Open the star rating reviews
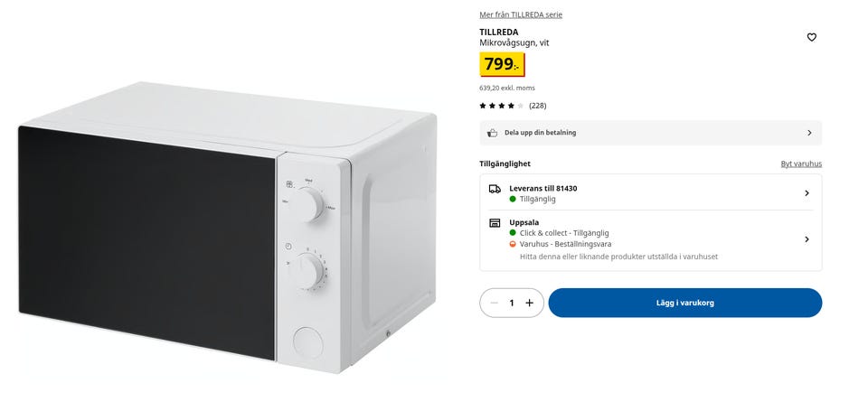The width and height of the screenshot is (868, 402). pyautogui.click(x=501, y=106)
